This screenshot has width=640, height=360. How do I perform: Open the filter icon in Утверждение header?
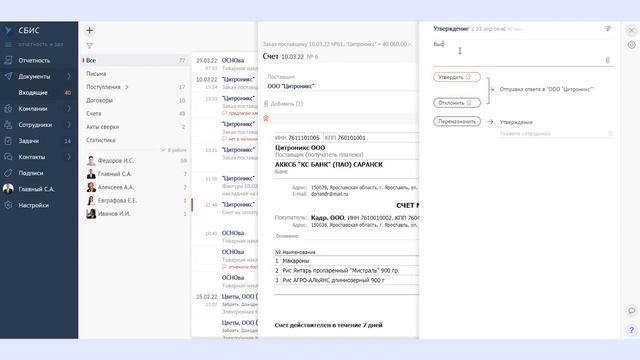(x=608, y=29)
